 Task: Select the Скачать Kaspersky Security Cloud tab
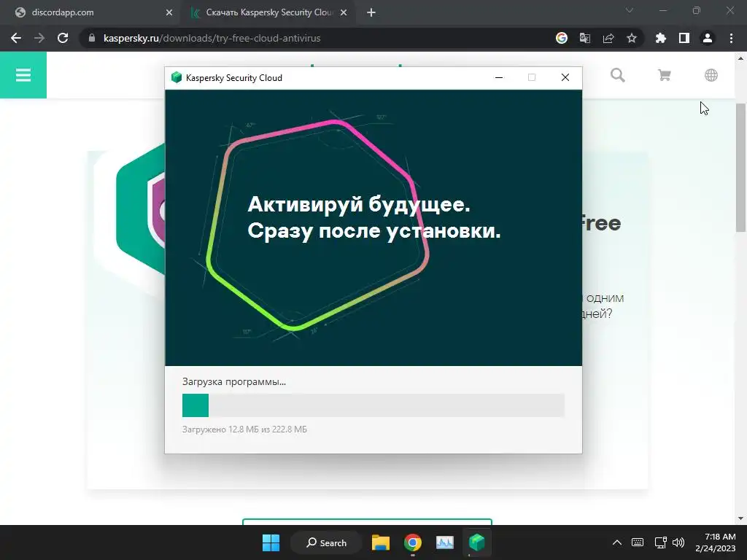click(269, 12)
